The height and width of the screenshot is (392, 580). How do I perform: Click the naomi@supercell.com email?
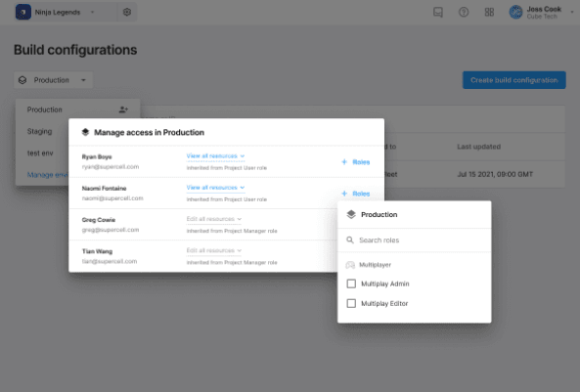(112, 198)
